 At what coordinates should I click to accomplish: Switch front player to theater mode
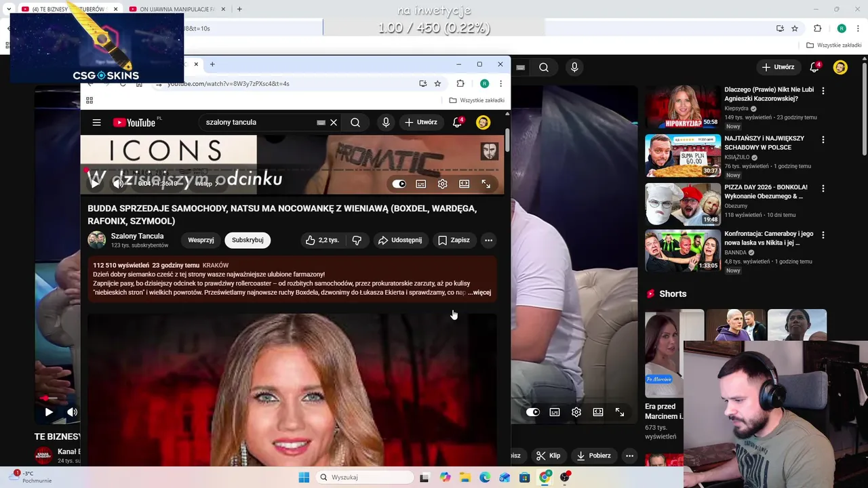coord(464,184)
